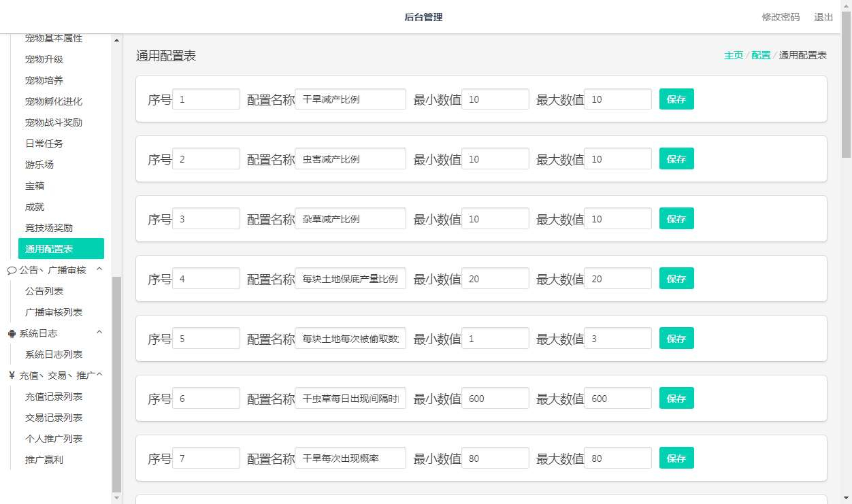852x504 pixels.
Task: Collapse the 系统日志 section chevron
Action: coord(99,333)
